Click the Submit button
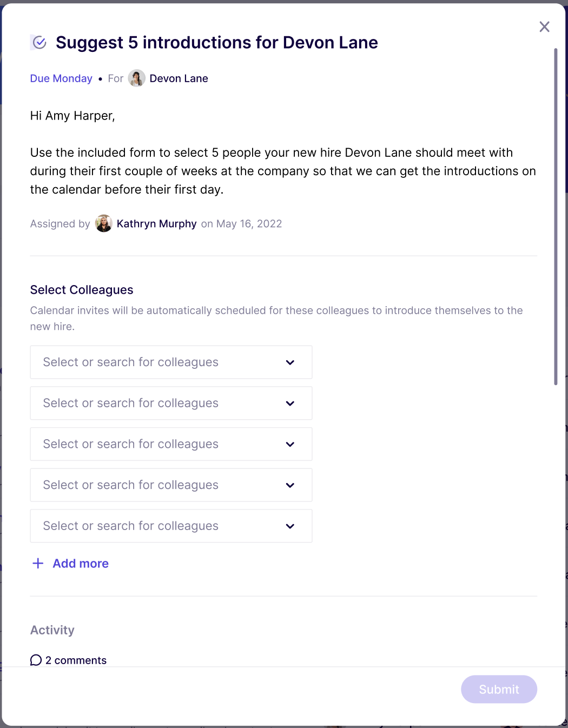 tap(499, 689)
